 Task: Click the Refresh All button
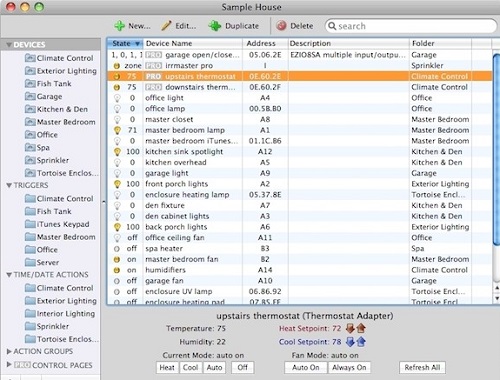point(422,368)
